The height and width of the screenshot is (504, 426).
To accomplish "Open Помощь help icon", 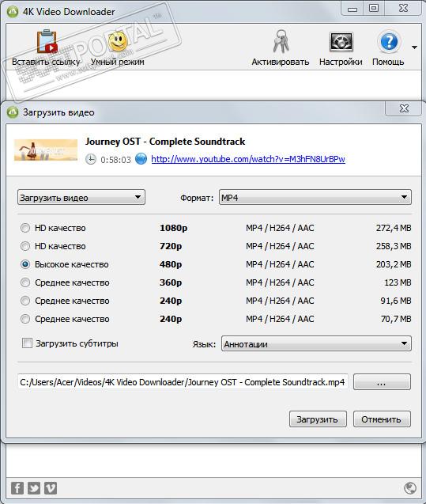I will pos(389,41).
